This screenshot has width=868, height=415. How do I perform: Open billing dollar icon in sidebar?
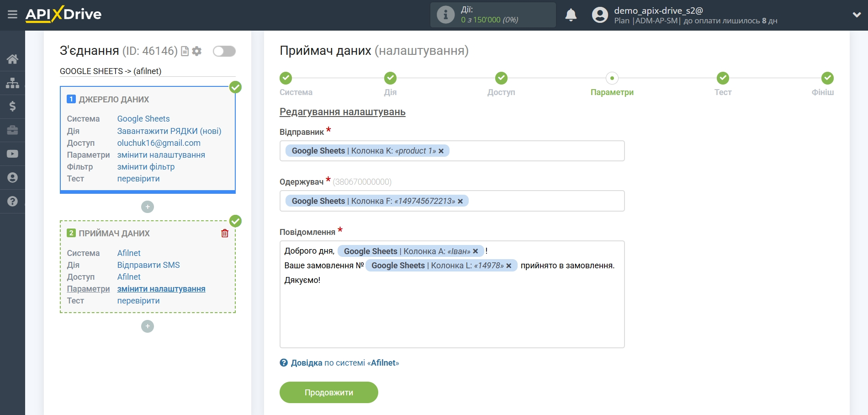click(12, 106)
